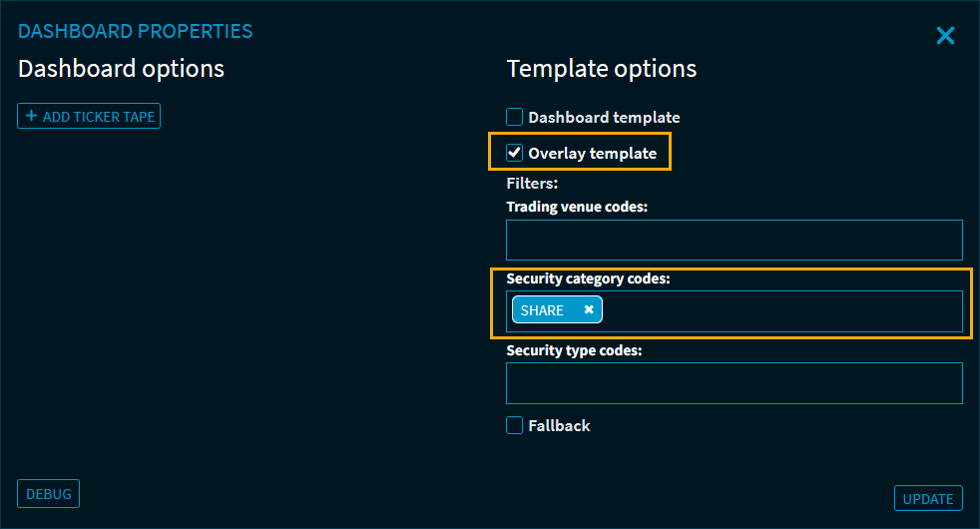Image resolution: width=980 pixels, height=529 pixels.
Task: Click the plus icon for ticker tape
Action: [x=31, y=117]
